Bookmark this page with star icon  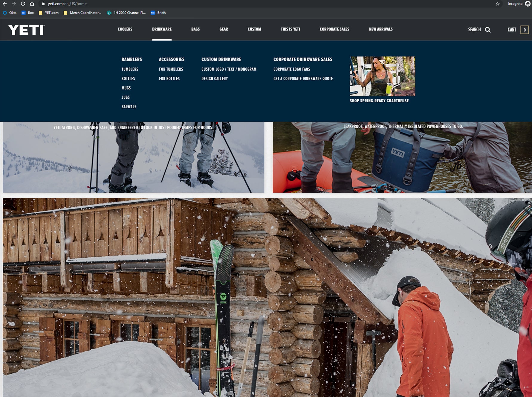point(498,4)
